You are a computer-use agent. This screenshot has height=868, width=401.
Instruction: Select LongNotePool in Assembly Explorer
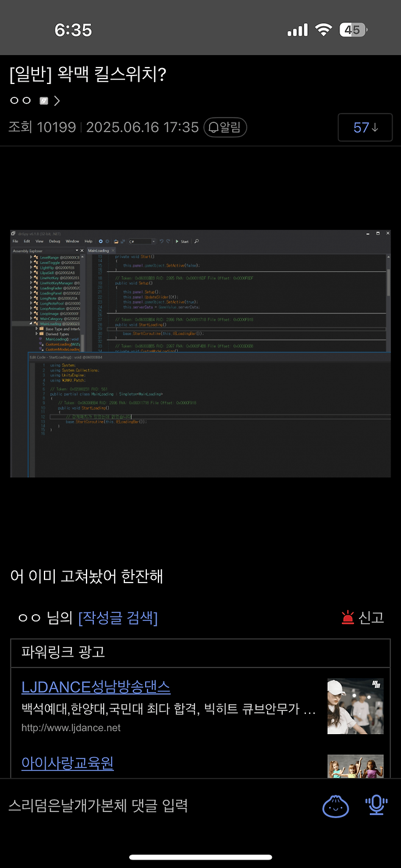pos(60,303)
